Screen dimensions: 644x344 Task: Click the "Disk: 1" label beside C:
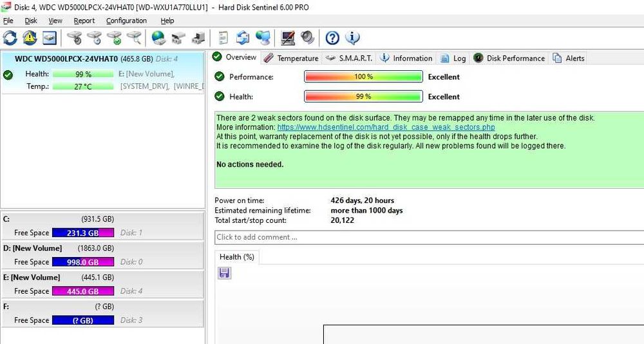(x=131, y=233)
